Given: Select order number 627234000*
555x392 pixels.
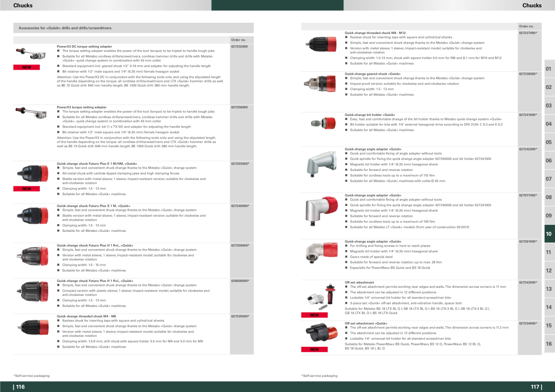Looking at the screenshot, I should [x=528, y=323].
